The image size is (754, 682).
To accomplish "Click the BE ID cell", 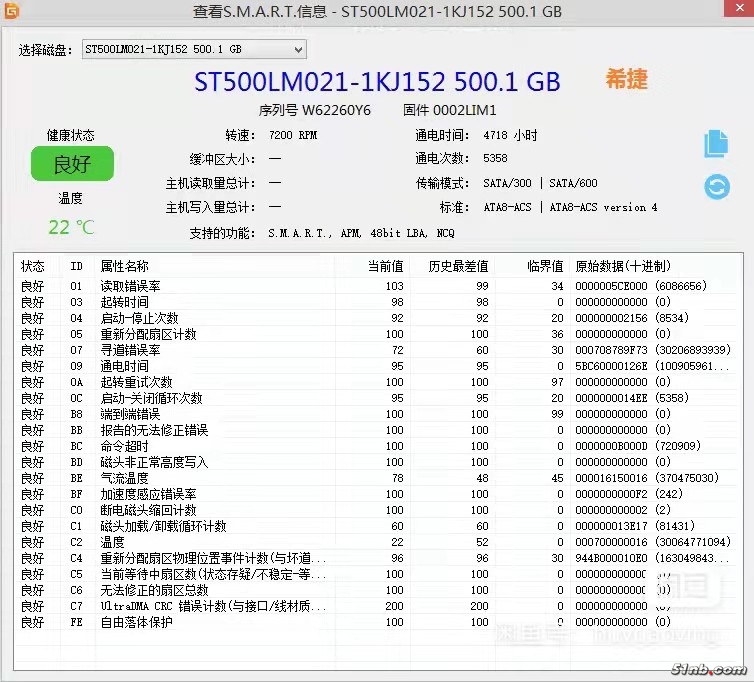I will pos(76,478).
